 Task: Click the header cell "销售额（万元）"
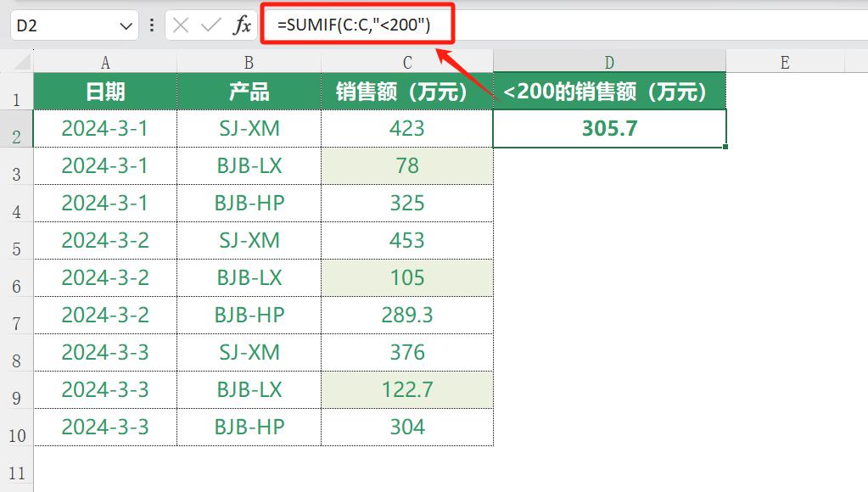pyautogui.click(x=407, y=92)
